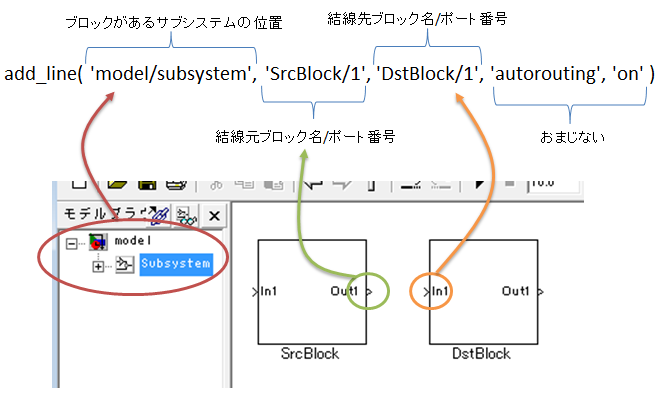
Task: Click the Paste toolbar icon
Action: [x=274, y=185]
